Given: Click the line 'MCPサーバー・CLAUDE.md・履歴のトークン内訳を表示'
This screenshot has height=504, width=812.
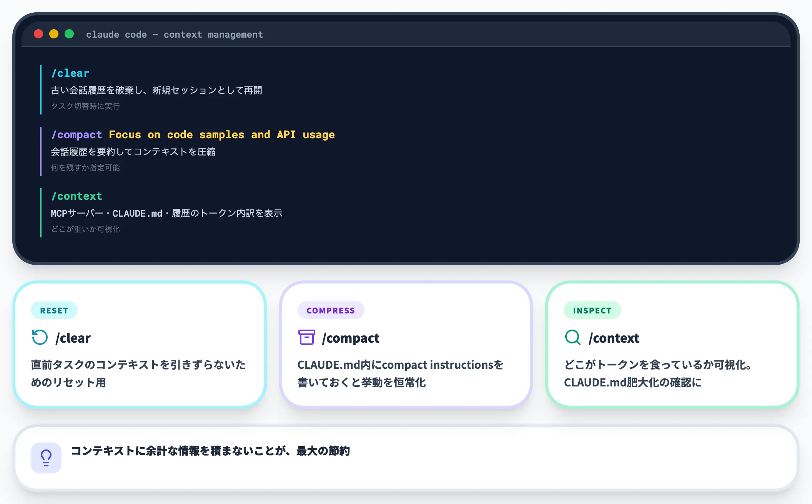Looking at the screenshot, I should pos(166,213).
